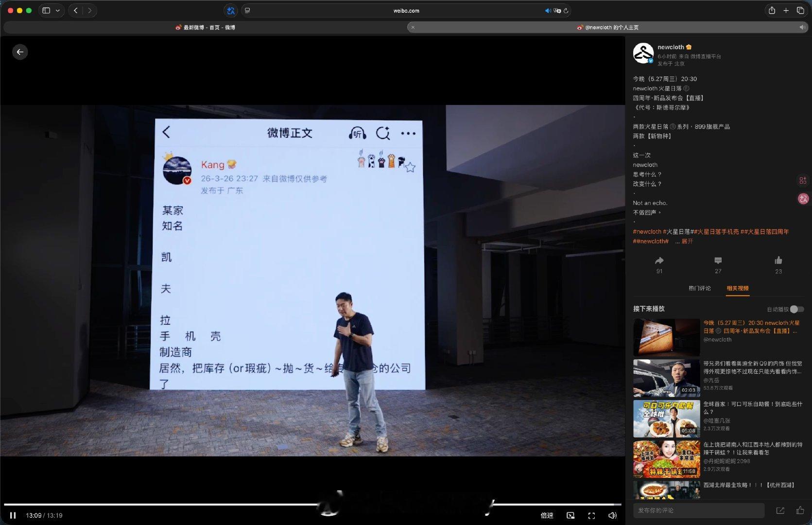Viewport: 812px width, 525px height.
Task: Switch to the 热门评论 tab
Action: pyautogui.click(x=699, y=288)
